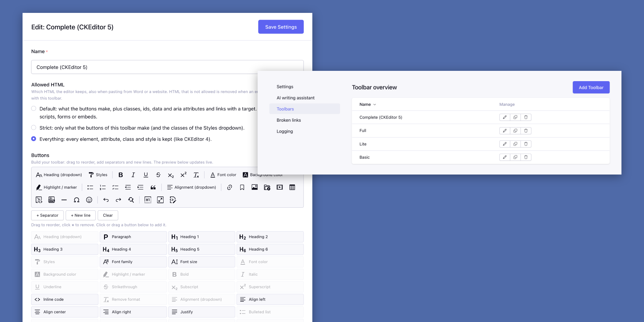Screen dimensions: 644x322
Task: Click the redo arrow icon
Action: tap(118, 200)
